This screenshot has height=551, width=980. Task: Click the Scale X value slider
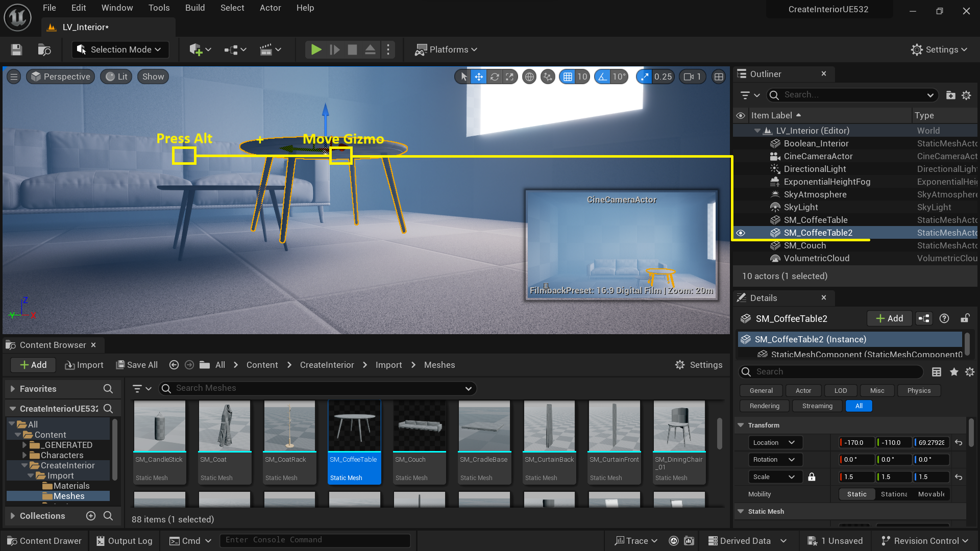click(x=856, y=477)
